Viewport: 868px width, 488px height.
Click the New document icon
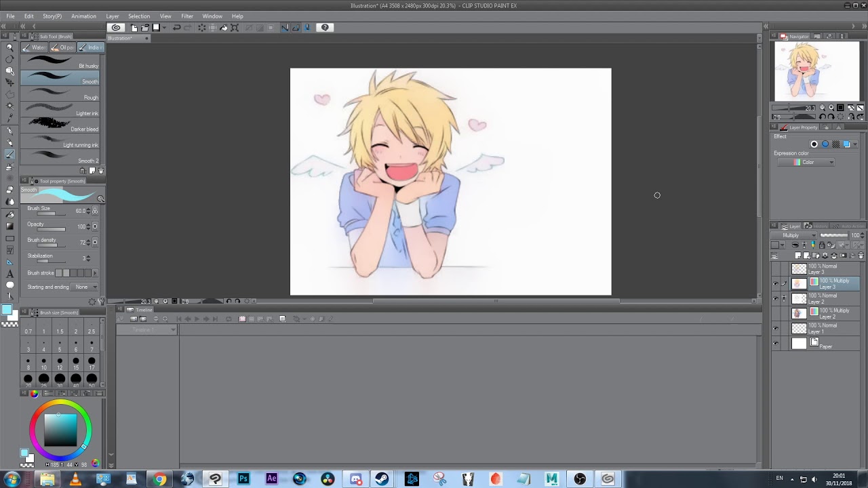(x=134, y=28)
